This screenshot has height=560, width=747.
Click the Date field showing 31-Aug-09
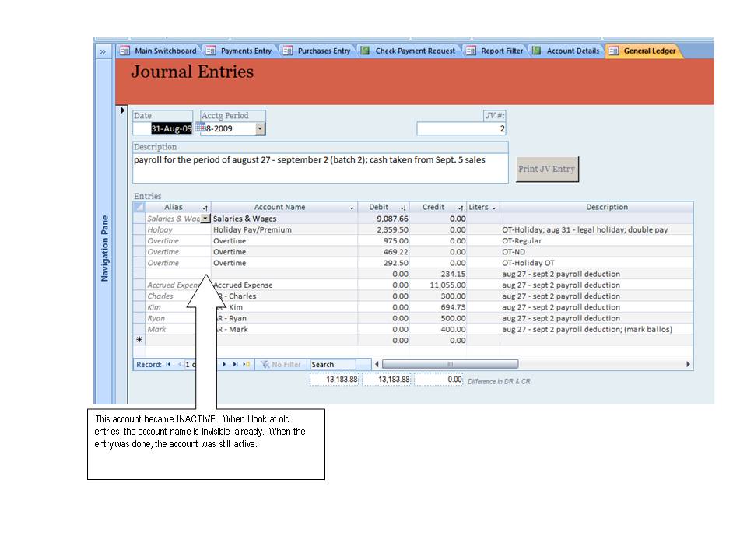click(163, 128)
